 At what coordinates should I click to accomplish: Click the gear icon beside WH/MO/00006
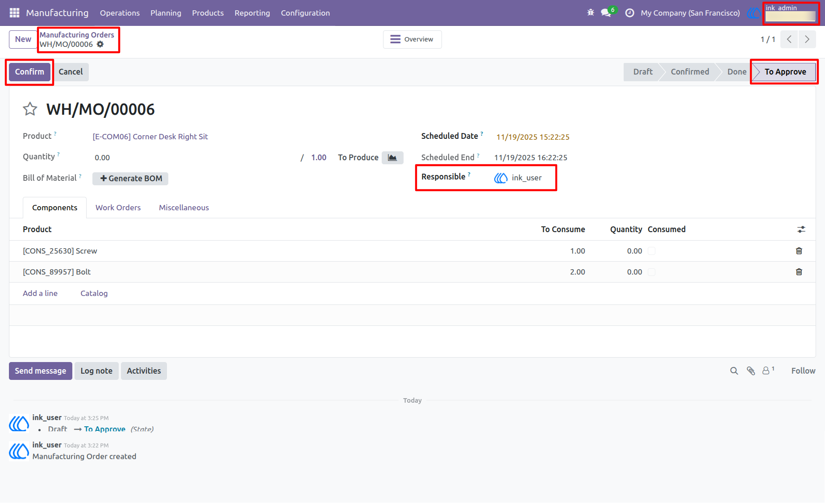pyautogui.click(x=100, y=44)
